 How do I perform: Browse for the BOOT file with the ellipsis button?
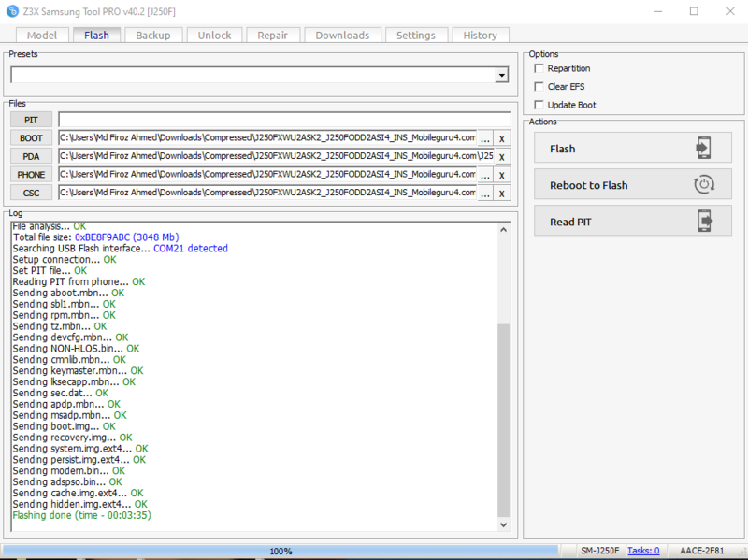coord(484,138)
